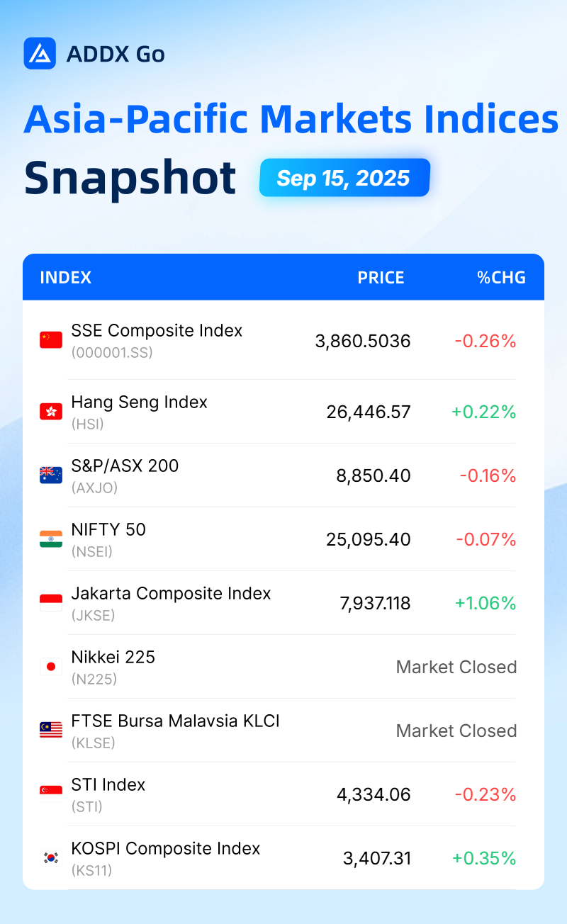Click the INDEX column header
Image resolution: width=567 pixels, height=924 pixels.
[x=65, y=277]
